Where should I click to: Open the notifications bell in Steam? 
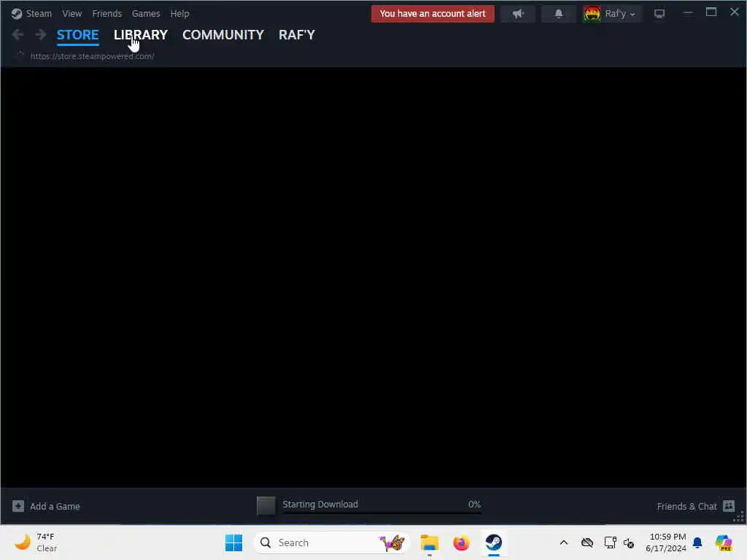pos(558,13)
